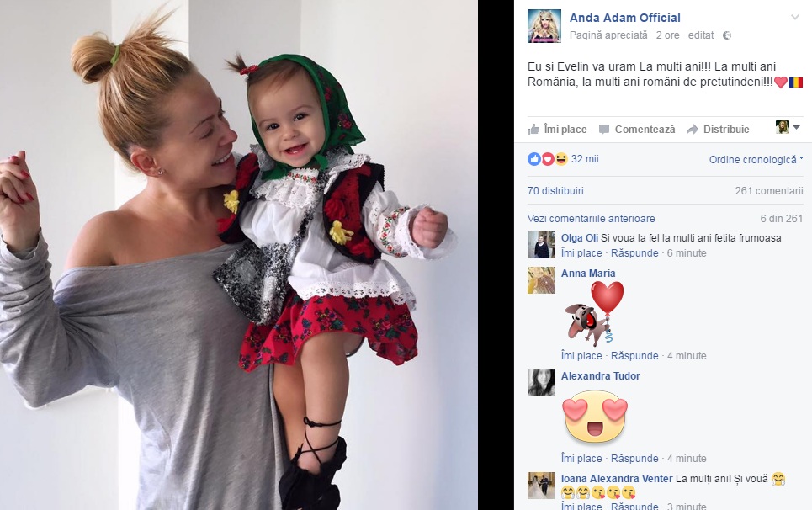
Task: Open the Anda Adam Official page link
Action: tap(624, 18)
